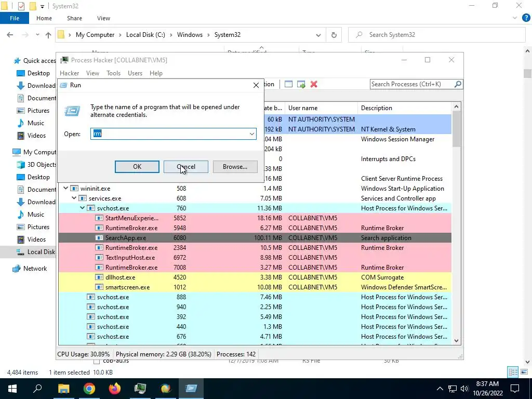The width and height of the screenshot is (532, 399).
Task: Open the address bar history dropdown
Action: 318,35
